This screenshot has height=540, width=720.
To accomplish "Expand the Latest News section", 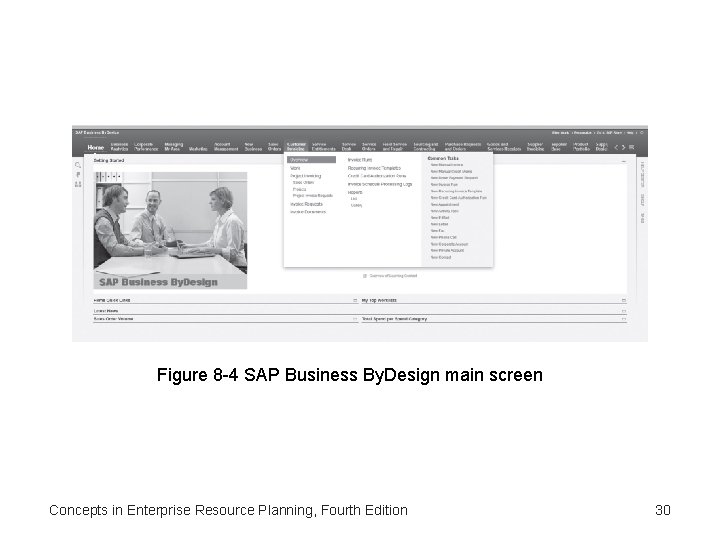I will 624,311.
